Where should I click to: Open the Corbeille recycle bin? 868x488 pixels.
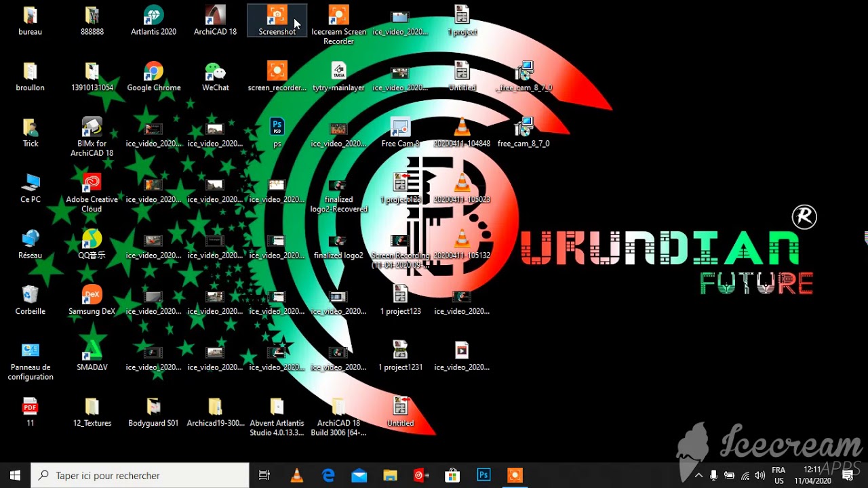pos(30,300)
